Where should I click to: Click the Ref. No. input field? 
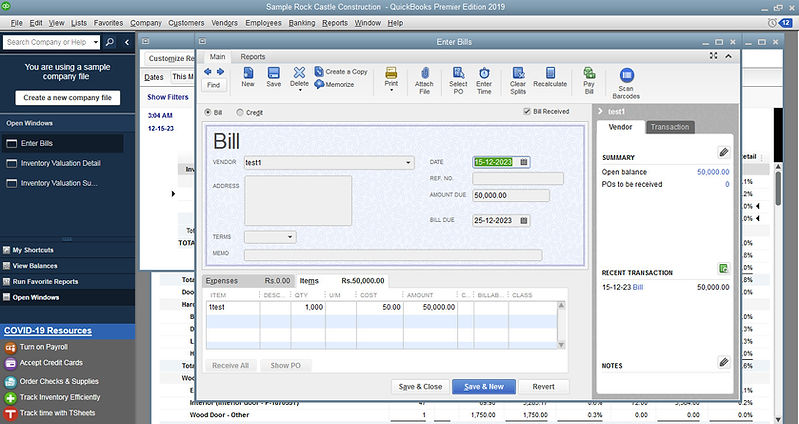point(518,178)
